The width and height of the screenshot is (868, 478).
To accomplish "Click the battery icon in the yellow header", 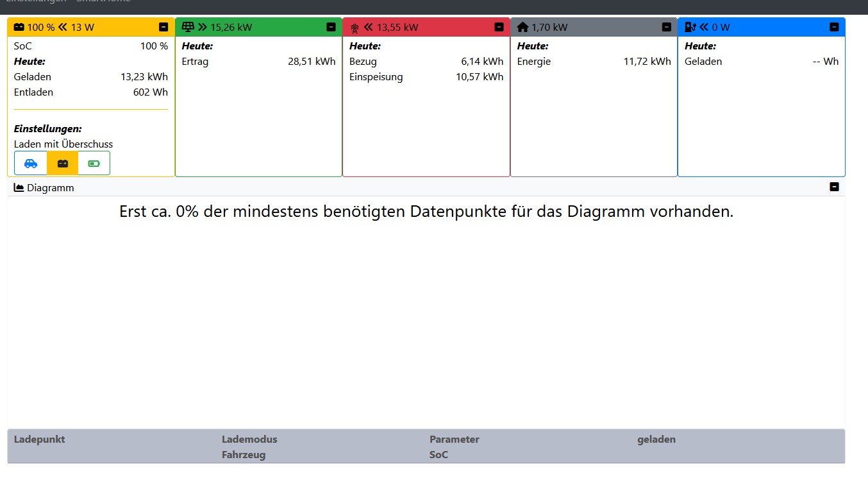I will pyautogui.click(x=19, y=27).
